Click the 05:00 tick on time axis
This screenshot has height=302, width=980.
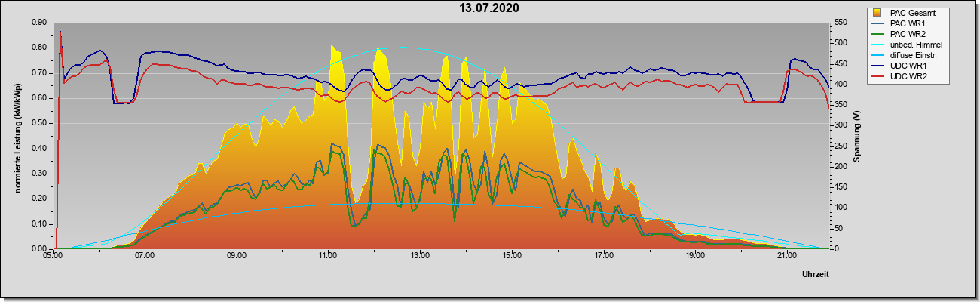click(53, 256)
